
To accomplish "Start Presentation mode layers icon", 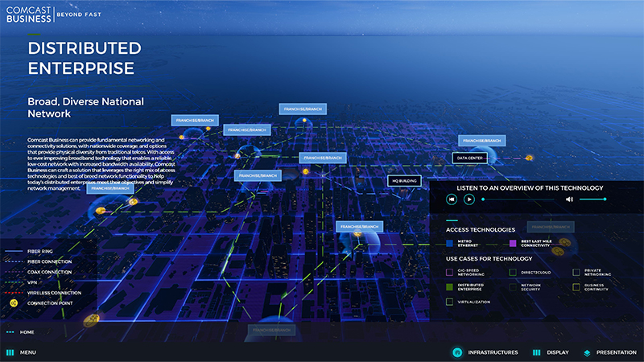I will (x=587, y=353).
